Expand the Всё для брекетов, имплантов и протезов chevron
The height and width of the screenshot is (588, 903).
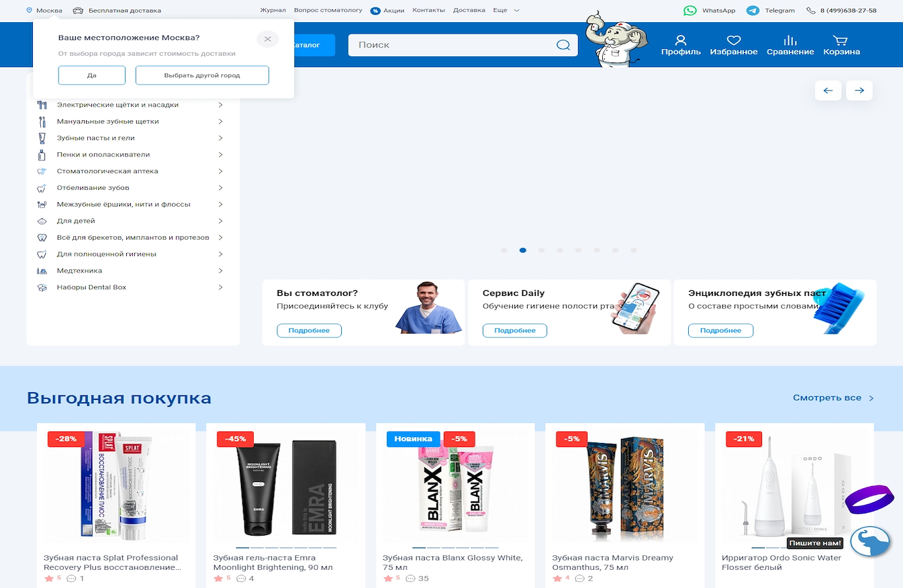tap(220, 238)
